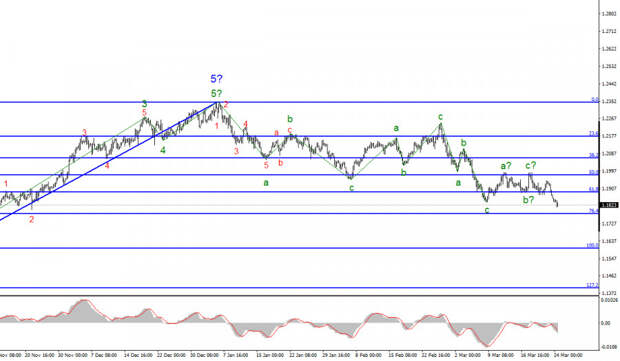This screenshot has width=620, height=361.
Task: Click price axis value 1.1637
Action: click(x=609, y=241)
